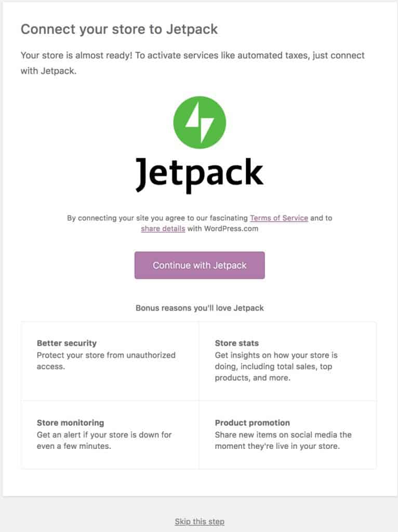Click the "Protect your store from unauthorized access" text

(x=106, y=361)
